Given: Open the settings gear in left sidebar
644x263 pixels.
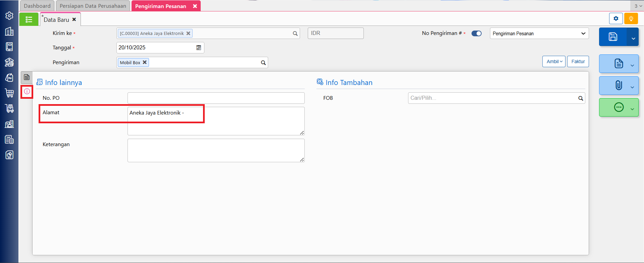Looking at the screenshot, I should (x=9, y=16).
